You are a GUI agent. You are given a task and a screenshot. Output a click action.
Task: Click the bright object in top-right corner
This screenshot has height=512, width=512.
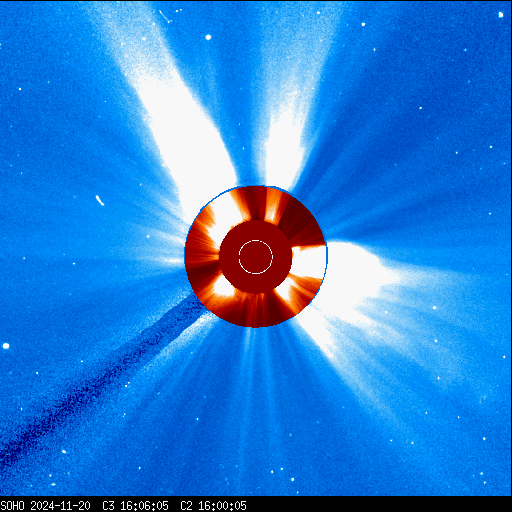[x=501, y=15]
